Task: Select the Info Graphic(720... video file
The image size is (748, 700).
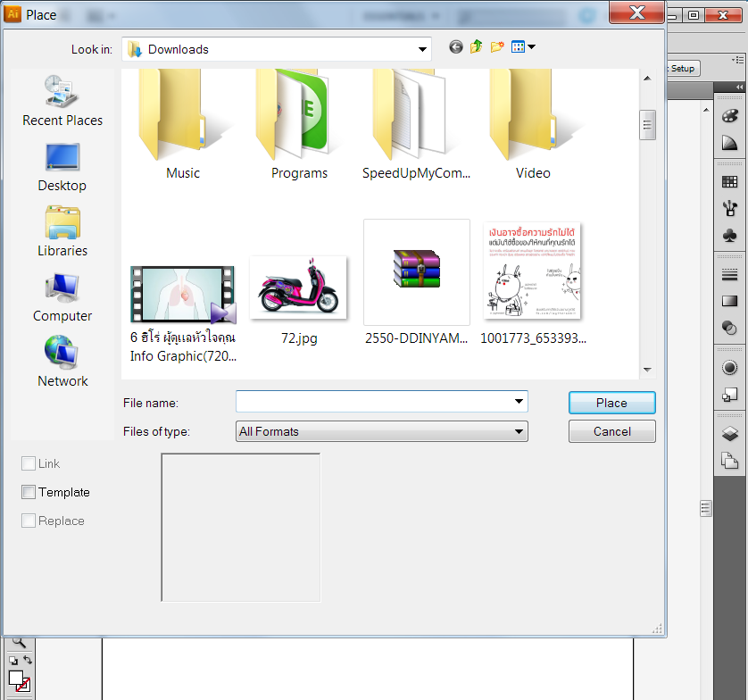Action: pos(183,315)
